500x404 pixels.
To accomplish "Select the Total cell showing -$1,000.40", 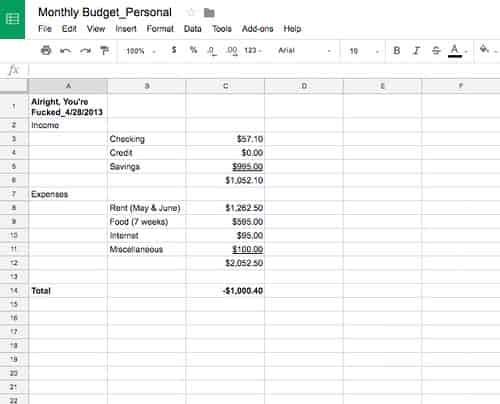I will click(225, 291).
